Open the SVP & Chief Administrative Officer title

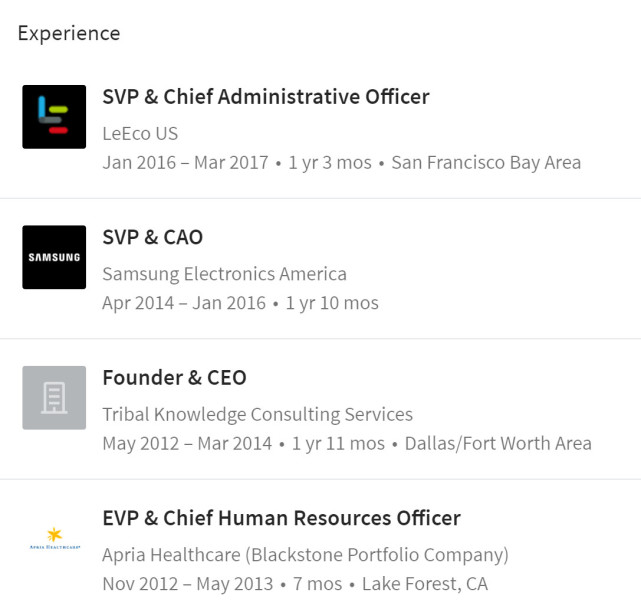(265, 97)
